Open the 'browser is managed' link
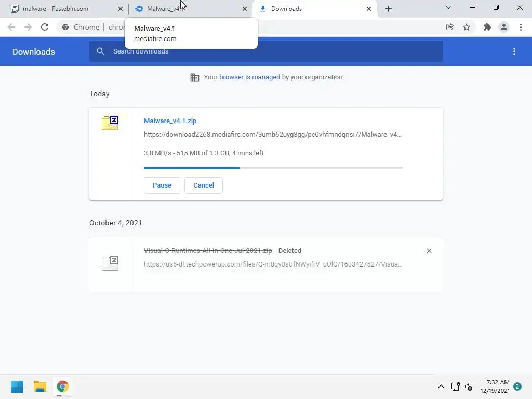Screen dimensions: 532x399 click(x=249, y=77)
